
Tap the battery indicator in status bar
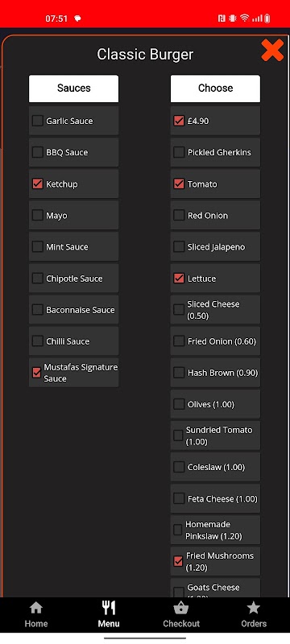267,18
